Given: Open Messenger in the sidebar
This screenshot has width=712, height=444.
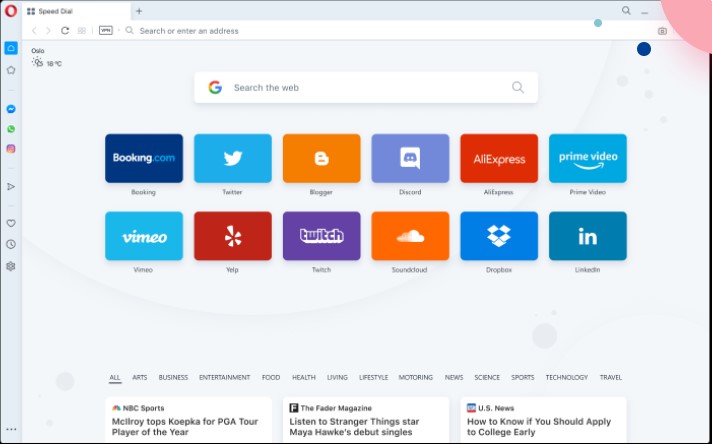Looking at the screenshot, I should pos(11,109).
